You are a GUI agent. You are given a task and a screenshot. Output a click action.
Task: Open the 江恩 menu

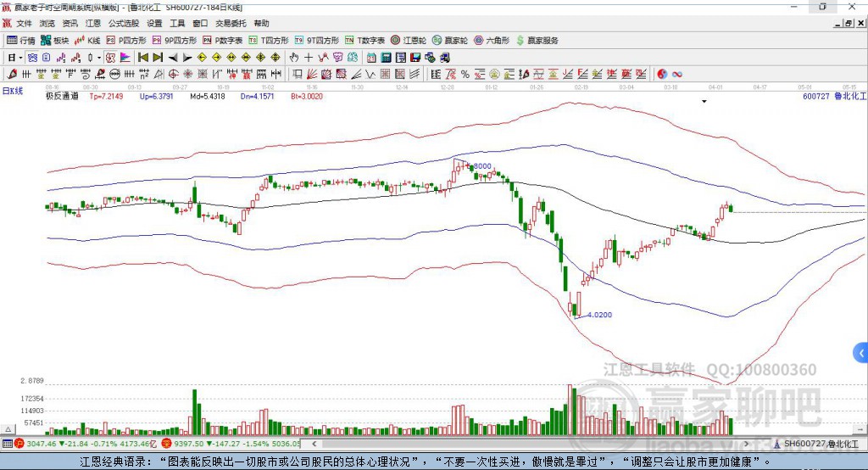tap(93, 23)
